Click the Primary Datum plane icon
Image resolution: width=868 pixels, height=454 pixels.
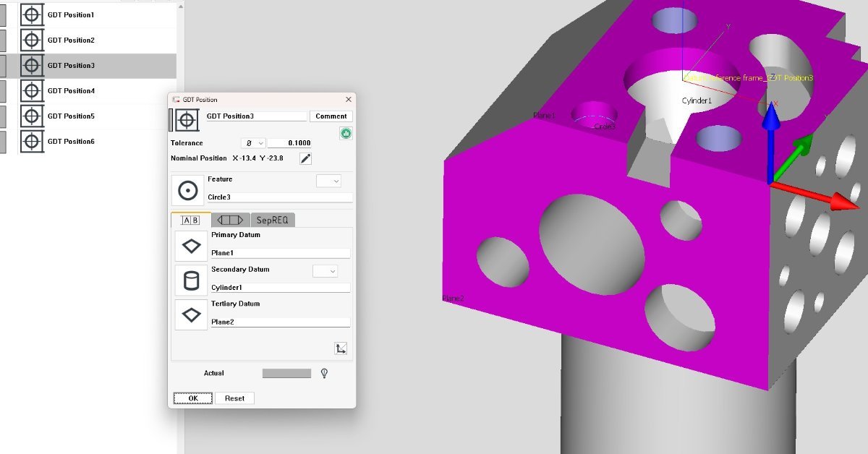pyautogui.click(x=191, y=246)
